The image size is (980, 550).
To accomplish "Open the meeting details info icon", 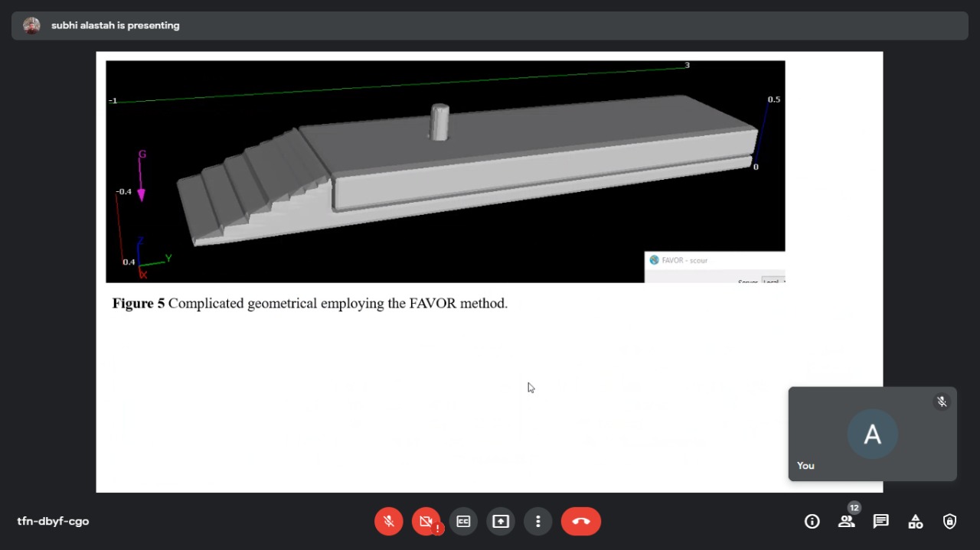I will pos(812,521).
